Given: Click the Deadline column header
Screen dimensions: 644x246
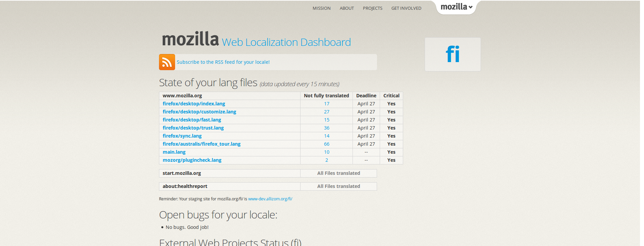Looking at the screenshot, I should tap(366, 96).
